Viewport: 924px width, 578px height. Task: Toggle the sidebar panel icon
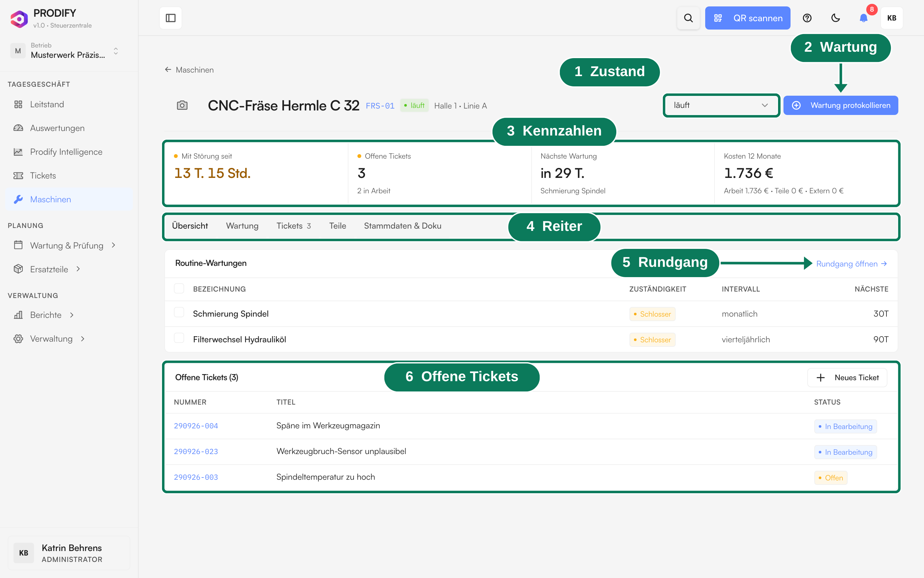tap(170, 18)
